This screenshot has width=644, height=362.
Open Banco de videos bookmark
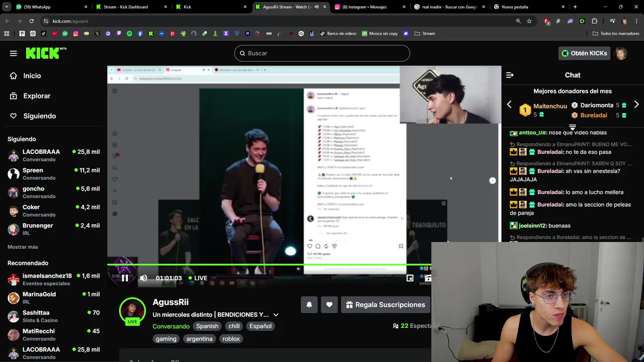coord(338,34)
